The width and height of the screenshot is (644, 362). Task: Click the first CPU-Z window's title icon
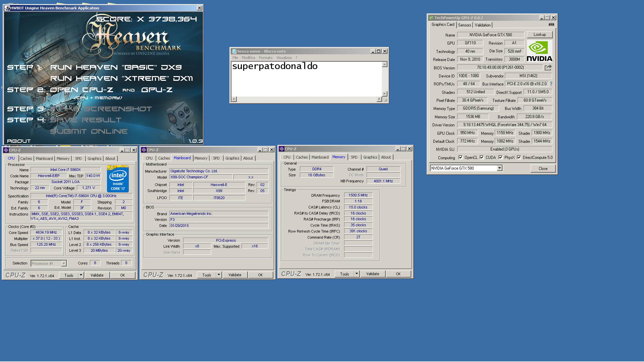[6, 150]
